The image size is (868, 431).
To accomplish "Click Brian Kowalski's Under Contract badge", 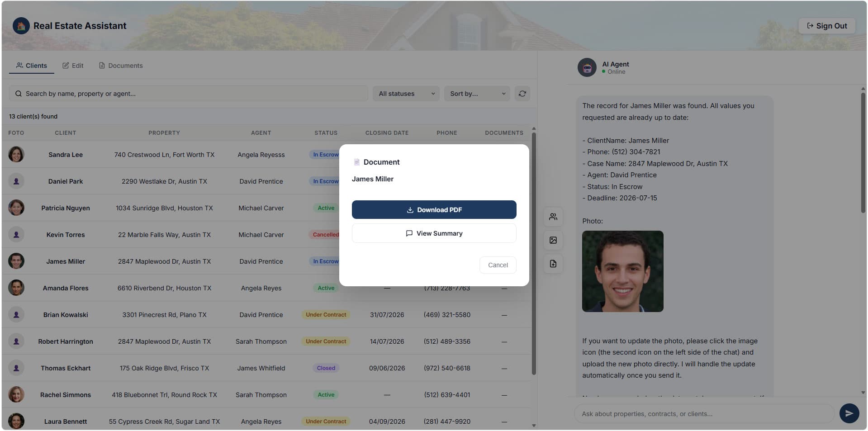I will click(x=326, y=315).
